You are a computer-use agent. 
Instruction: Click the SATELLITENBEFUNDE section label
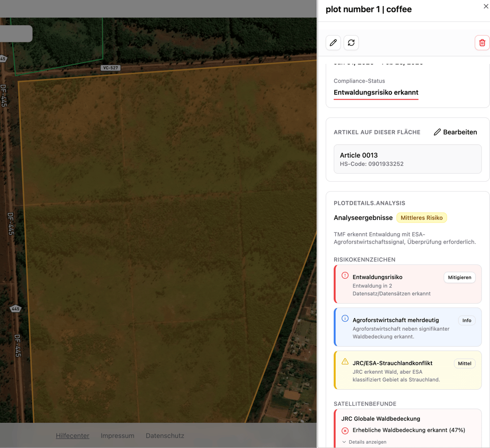point(365,404)
